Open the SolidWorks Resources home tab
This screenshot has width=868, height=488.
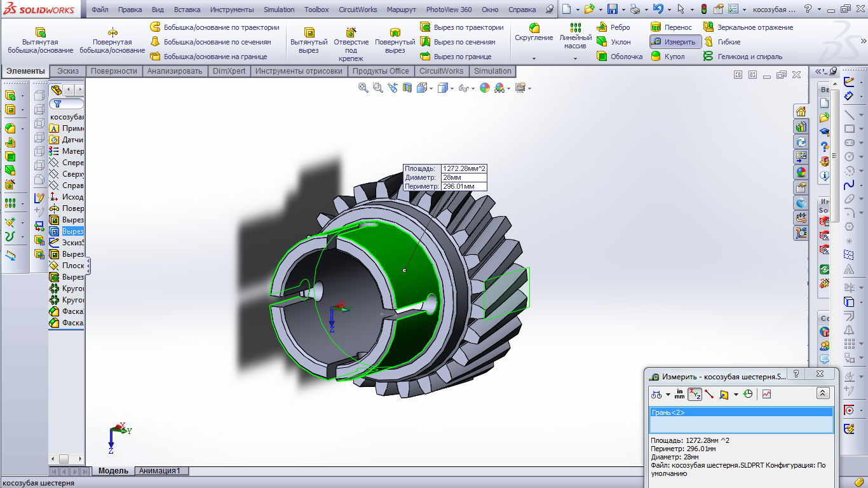tap(801, 112)
